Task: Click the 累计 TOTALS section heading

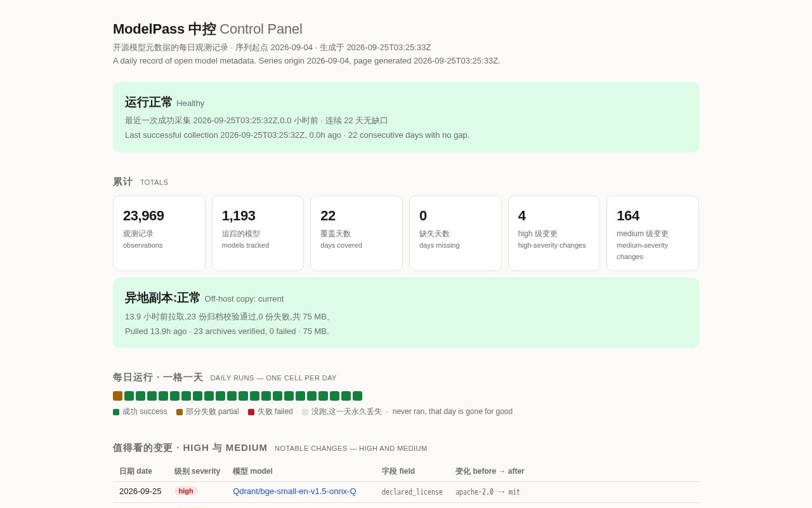Action: (x=141, y=182)
